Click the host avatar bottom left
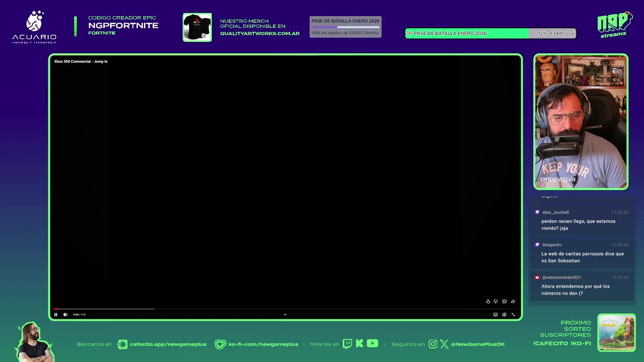 34,342
